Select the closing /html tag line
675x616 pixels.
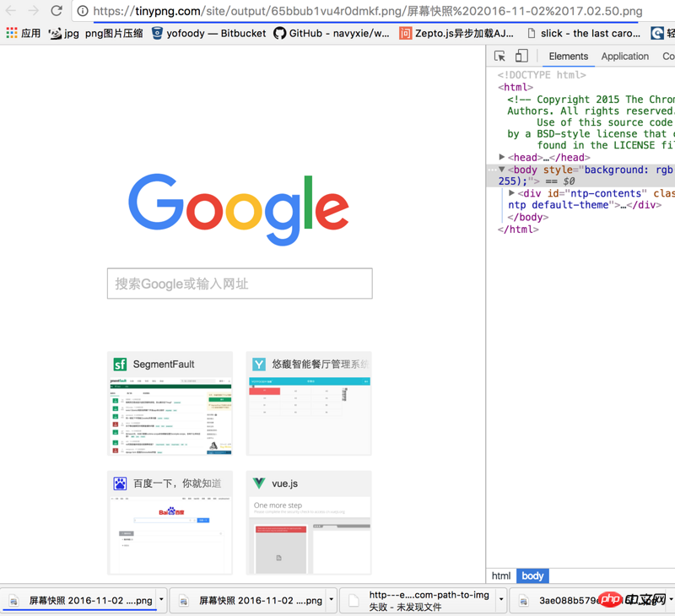click(518, 230)
